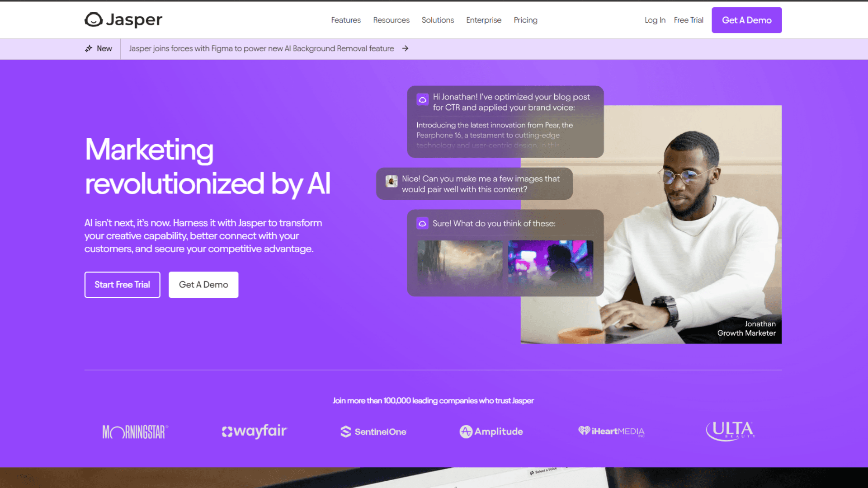Click the iHeartMedia logo

611,431
